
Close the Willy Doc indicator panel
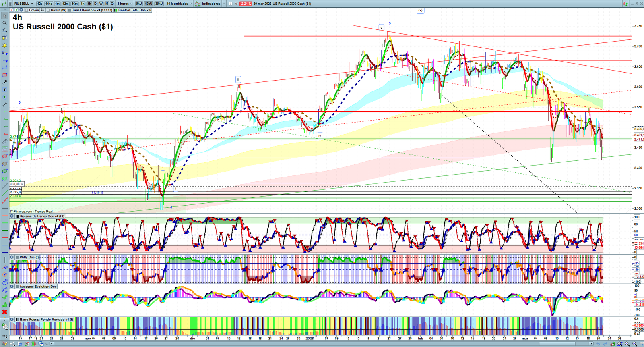pos(12,257)
